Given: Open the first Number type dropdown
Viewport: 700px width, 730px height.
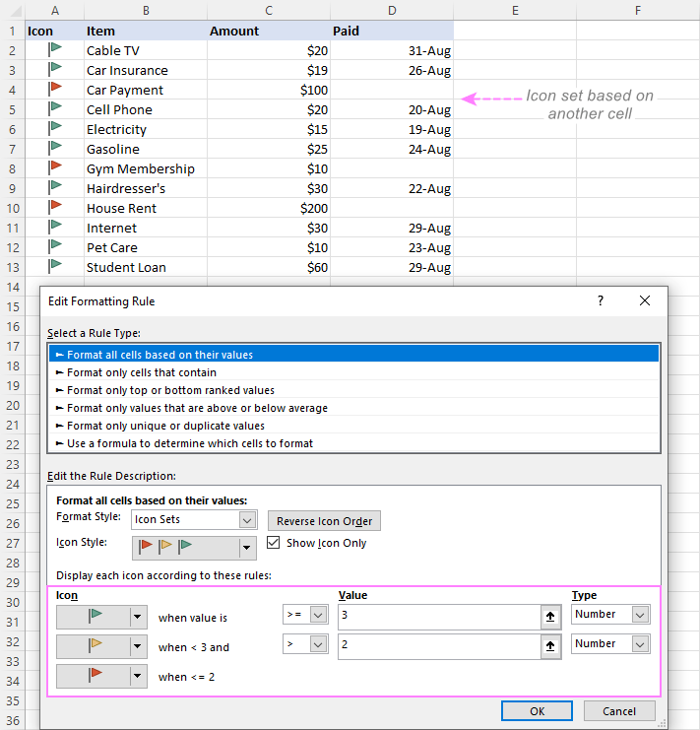Looking at the screenshot, I should (610, 615).
